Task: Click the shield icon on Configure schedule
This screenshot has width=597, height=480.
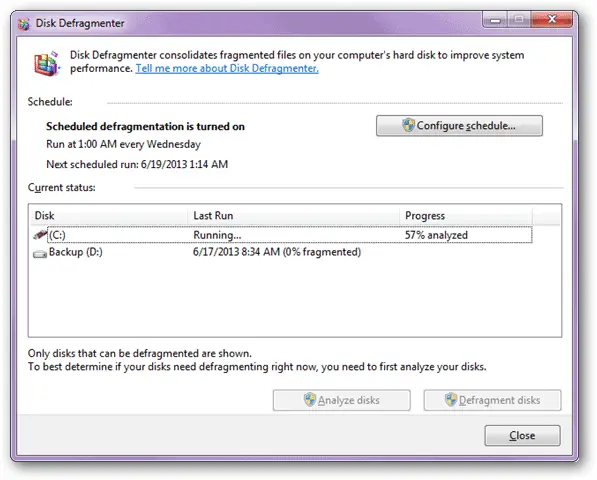Action: pos(408,125)
